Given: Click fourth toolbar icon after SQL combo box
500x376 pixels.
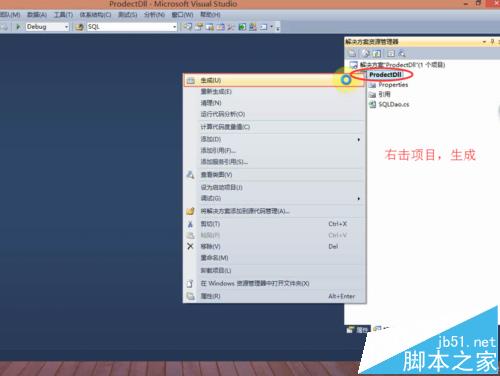Looking at the screenshot, I should pyautogui.click(x=220, y=27).
